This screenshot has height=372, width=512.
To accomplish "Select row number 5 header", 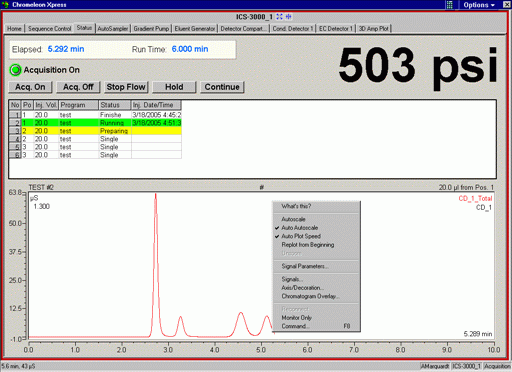I will pyautogui.click(x=15, y=147).
